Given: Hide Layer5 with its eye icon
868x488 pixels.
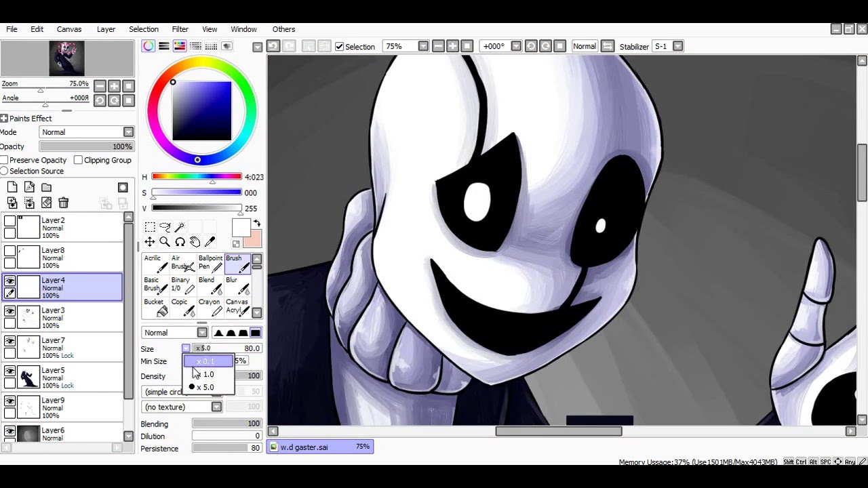Looking at the screenshot, I should tap(9, 371).
